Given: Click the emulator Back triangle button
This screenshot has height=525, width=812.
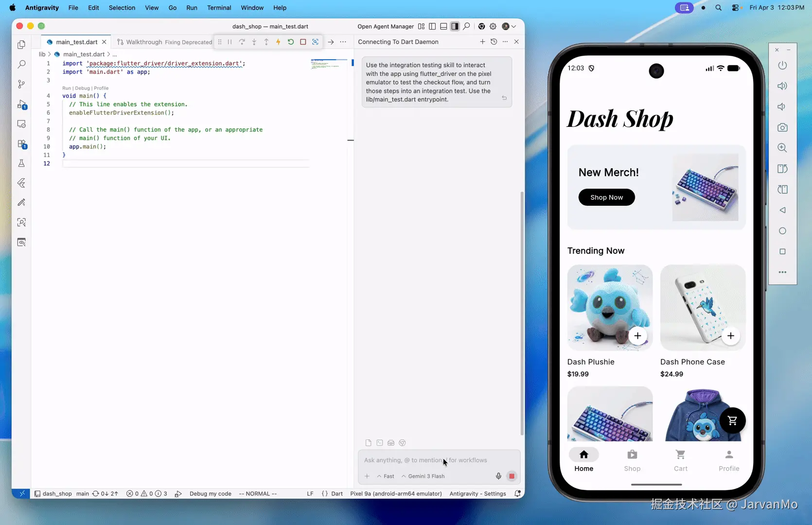Looking at the screenshot, I should [x=782, y=210].
